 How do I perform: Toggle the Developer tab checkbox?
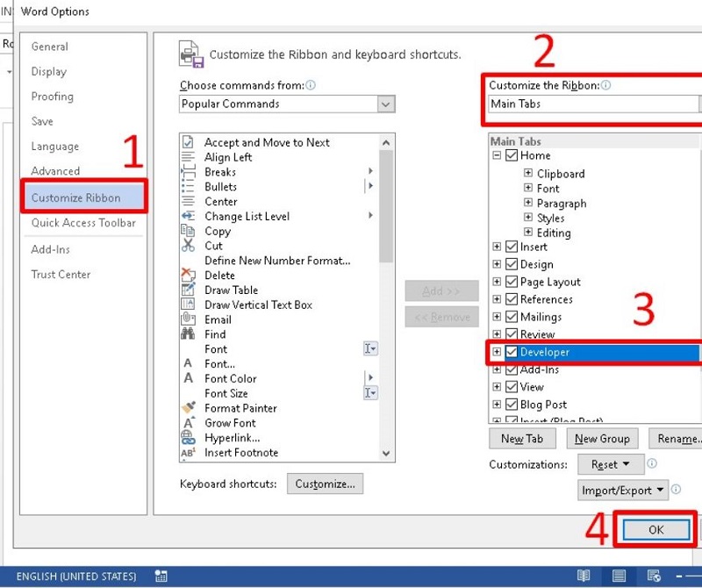512,352
